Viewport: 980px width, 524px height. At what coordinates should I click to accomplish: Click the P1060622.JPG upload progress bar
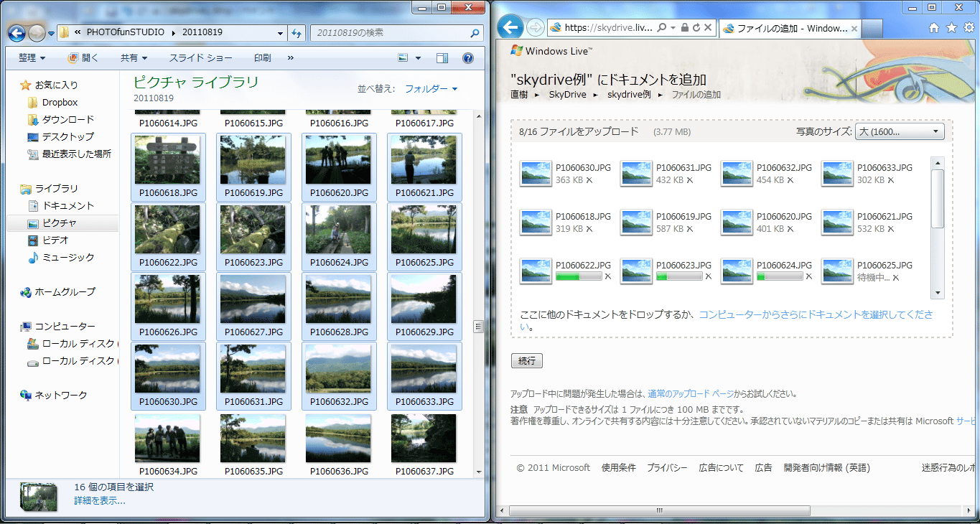point(579,276)
